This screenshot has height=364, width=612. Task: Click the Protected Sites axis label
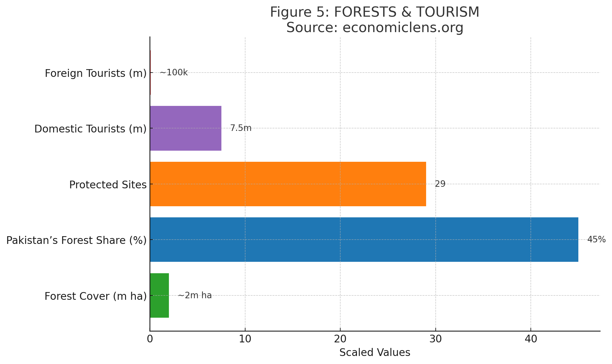108,185
